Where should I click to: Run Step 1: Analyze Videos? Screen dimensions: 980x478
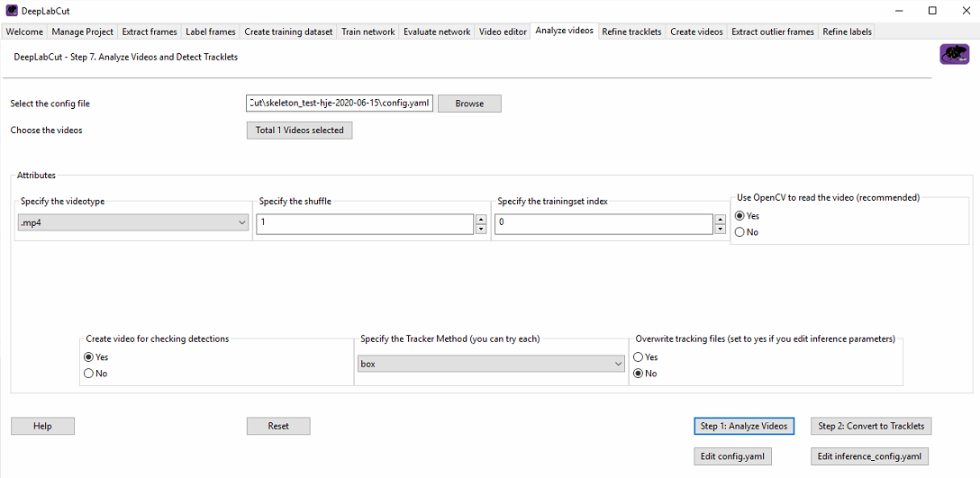(744, 426)
